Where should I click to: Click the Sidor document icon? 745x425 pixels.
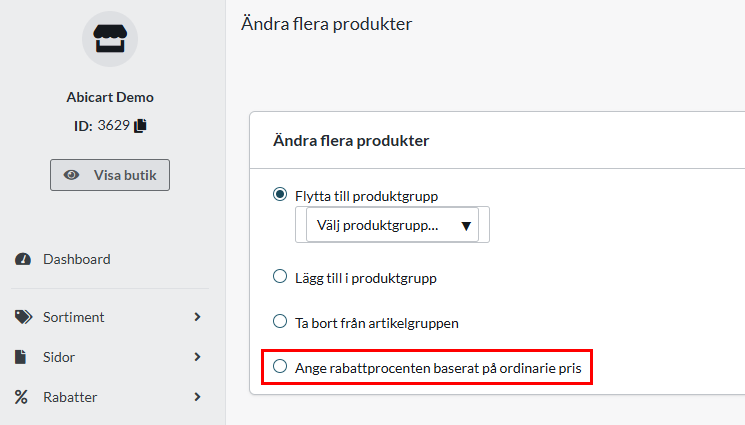pyautogui.click(x=21, y=357)
